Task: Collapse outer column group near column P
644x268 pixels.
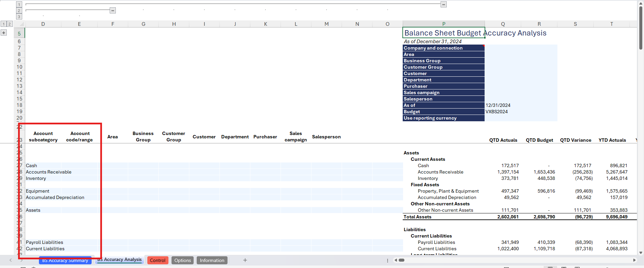Action: point(444,4)
